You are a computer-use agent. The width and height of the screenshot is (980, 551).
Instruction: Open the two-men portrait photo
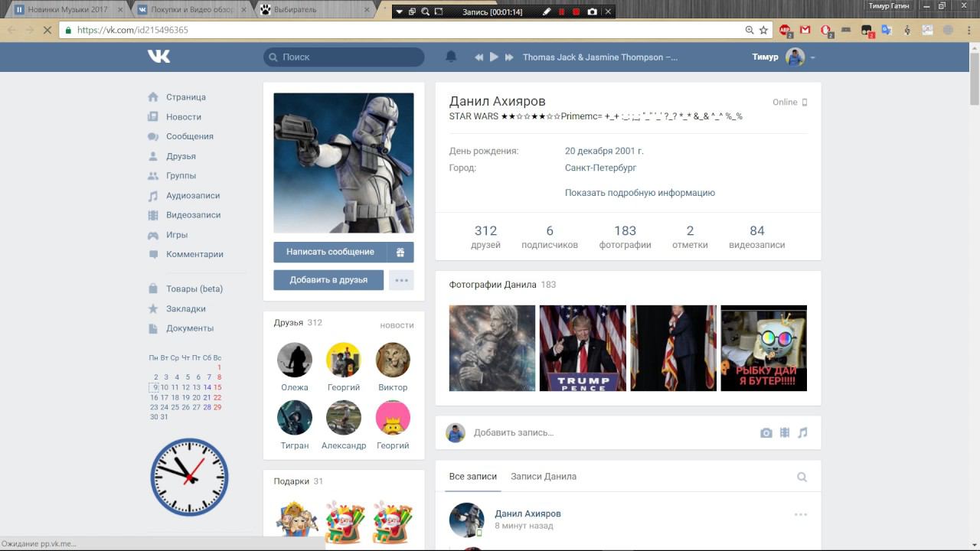492,348
